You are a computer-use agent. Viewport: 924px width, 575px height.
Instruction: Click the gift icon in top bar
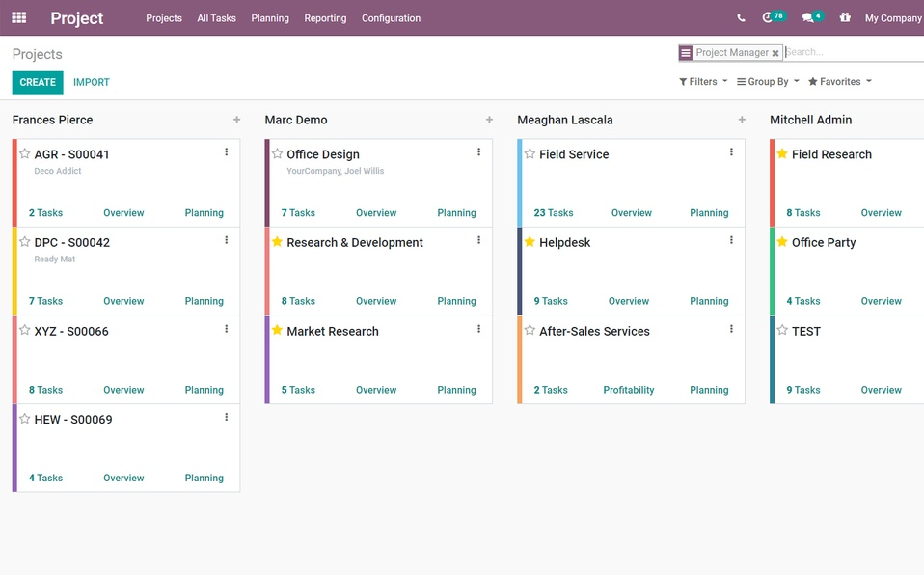click(846, 17)
